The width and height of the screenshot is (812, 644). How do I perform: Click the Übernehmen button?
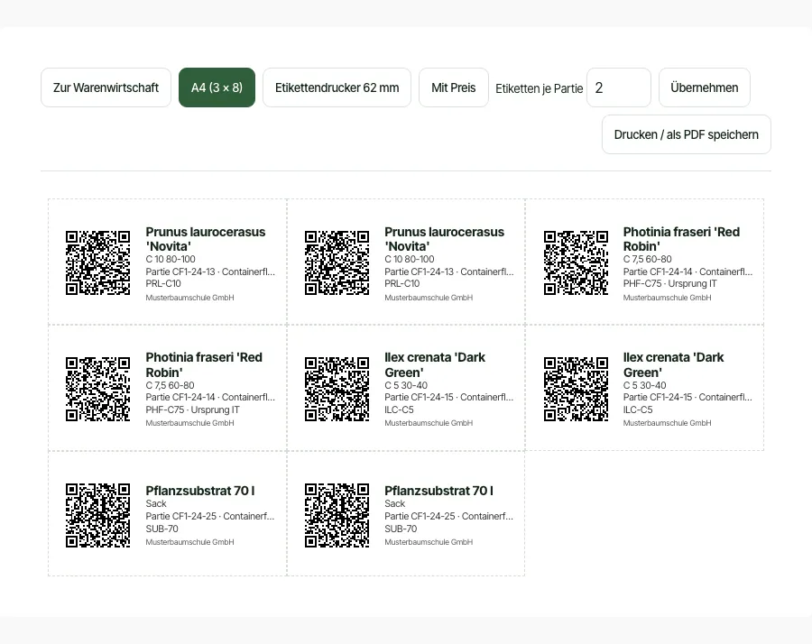(705, 87)
